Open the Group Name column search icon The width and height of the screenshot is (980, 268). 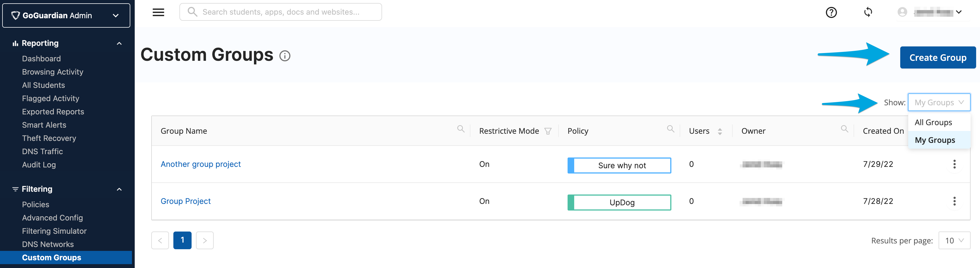coord(461,129)
